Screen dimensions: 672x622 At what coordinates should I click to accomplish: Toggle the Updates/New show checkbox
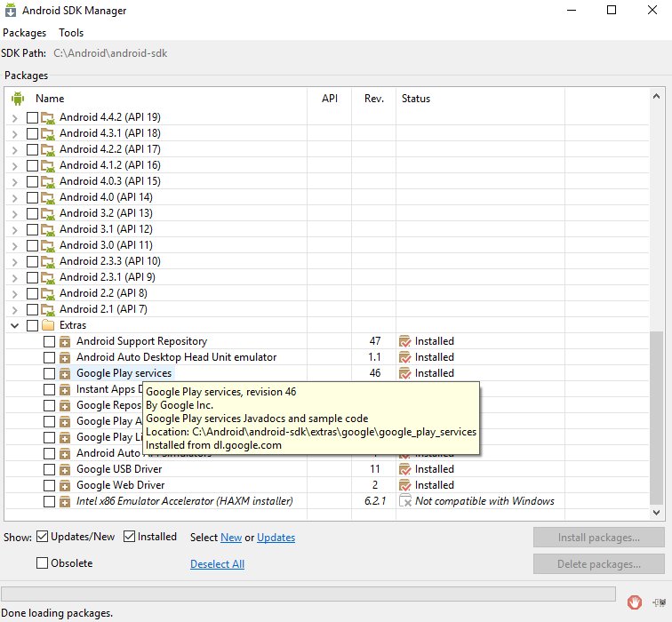coord(42,537)
